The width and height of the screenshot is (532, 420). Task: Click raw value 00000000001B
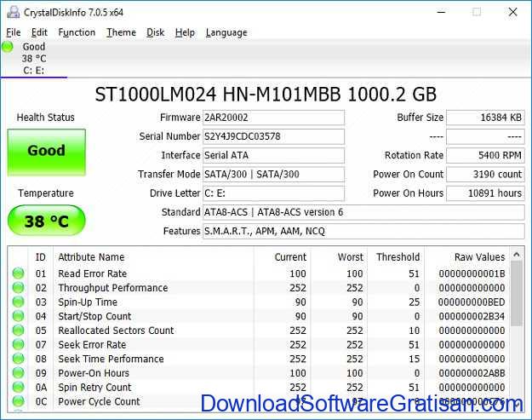click(472, 273)
